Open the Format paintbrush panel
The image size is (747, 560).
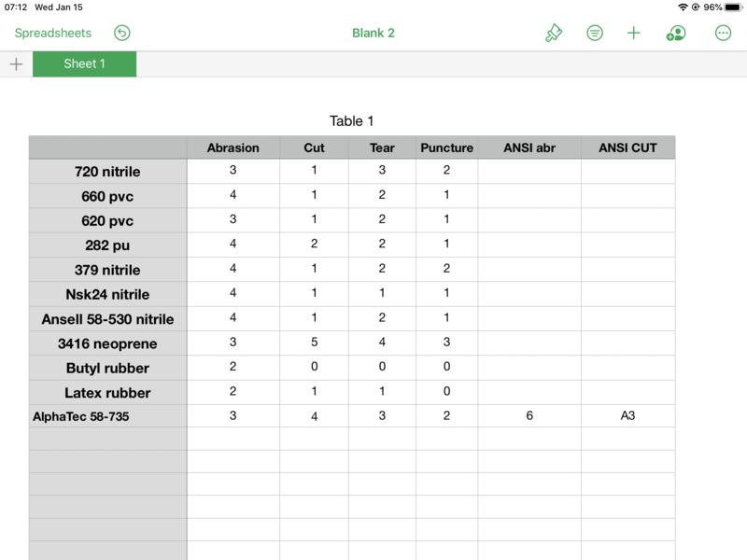[554, 33]
